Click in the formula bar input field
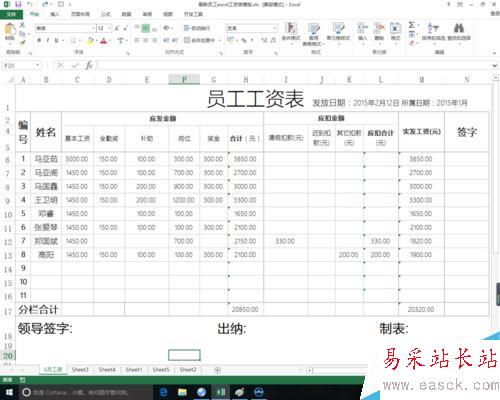This screenshot has width=500, height=400. [x=293, y=65]
